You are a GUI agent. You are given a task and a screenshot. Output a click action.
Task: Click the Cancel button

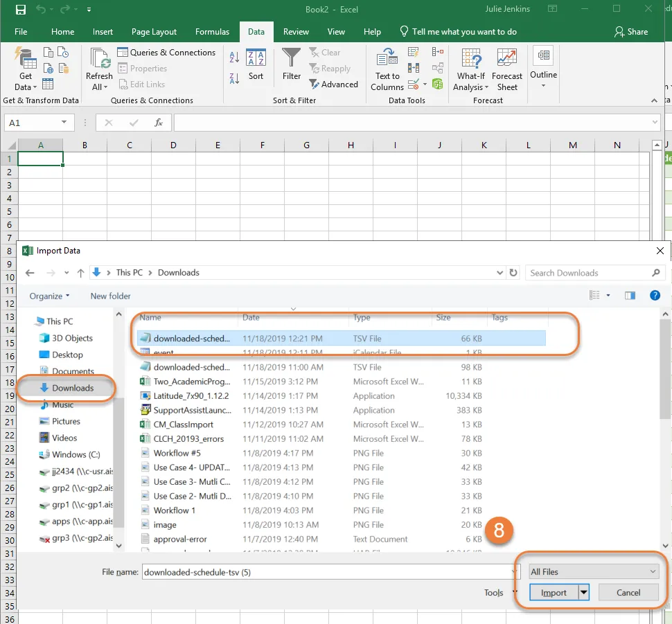pos(628,592)
